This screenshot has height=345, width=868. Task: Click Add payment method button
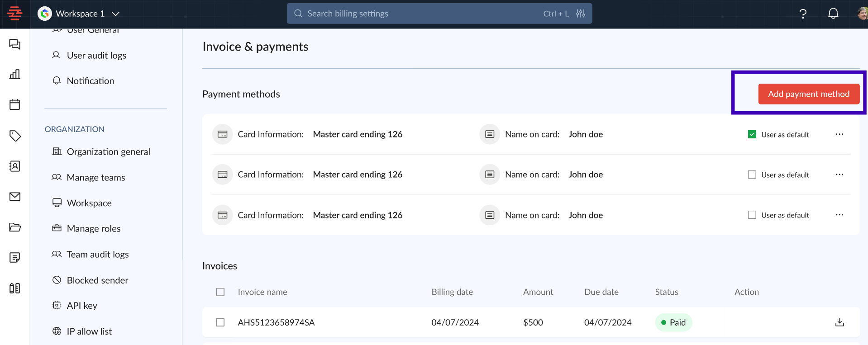coord(808,94)
